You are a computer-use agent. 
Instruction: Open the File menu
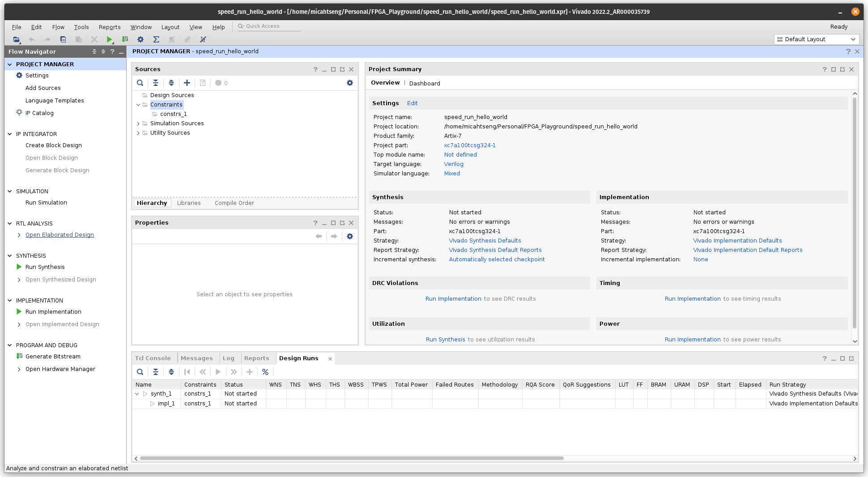point(17,27)
